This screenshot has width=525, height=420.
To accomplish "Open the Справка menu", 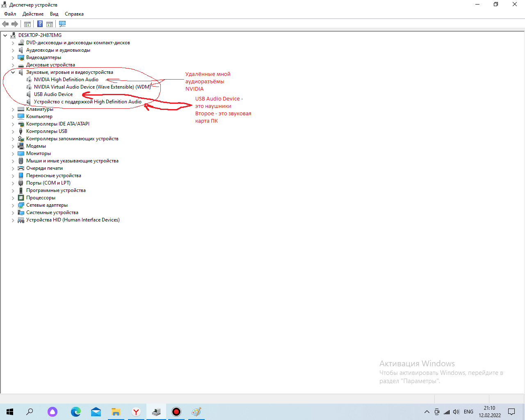I will coord(74,14).
